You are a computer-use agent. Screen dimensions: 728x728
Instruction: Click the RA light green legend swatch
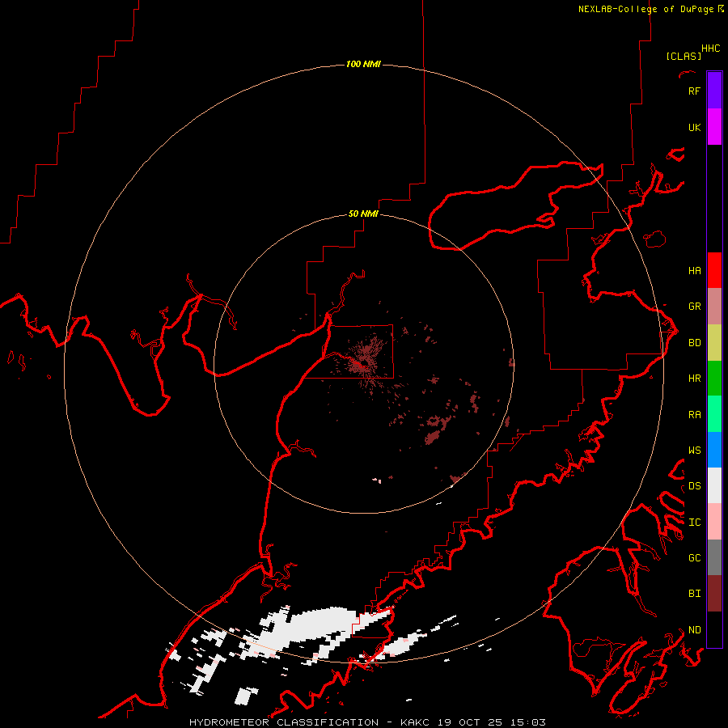pyautogui.click(x=714, y=414)
